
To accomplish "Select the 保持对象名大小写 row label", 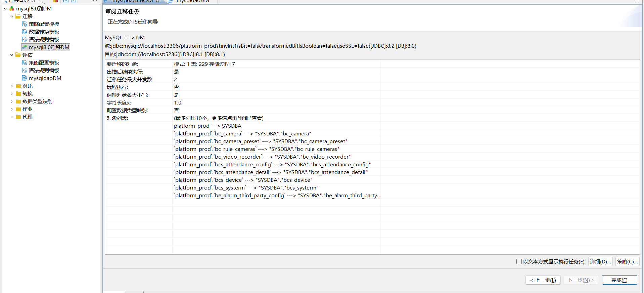I will tap(128, 95).
